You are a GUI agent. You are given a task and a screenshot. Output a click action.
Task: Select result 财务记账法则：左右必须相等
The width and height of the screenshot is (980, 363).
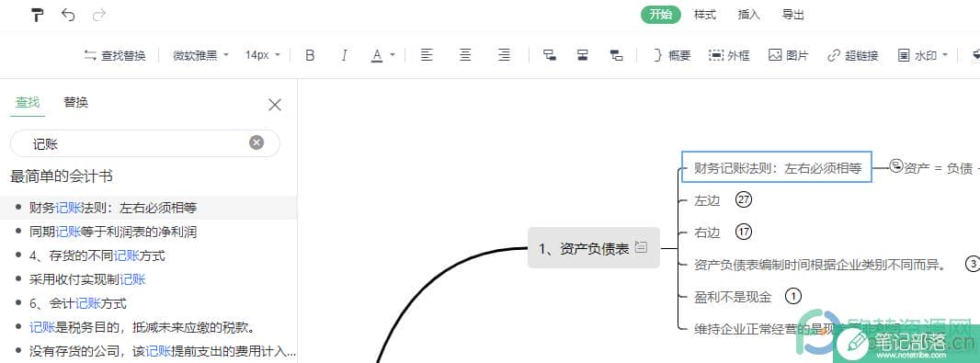pos(149,208)
